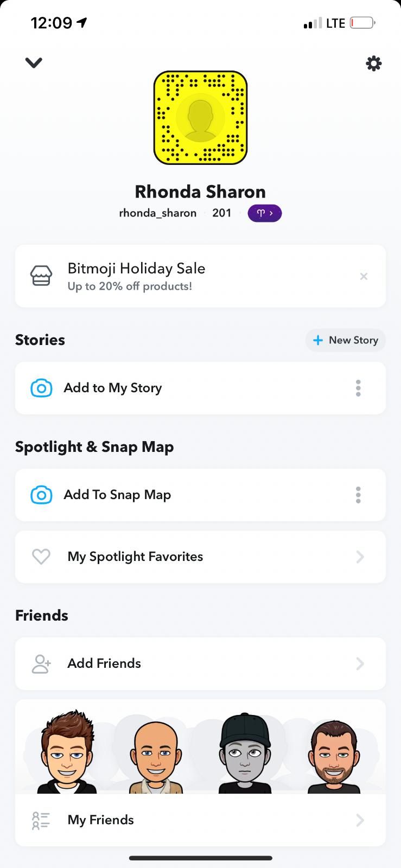401x868 pixels.
Task: Open Snap Map options three-dot menu
Action: tap(358, 495)
